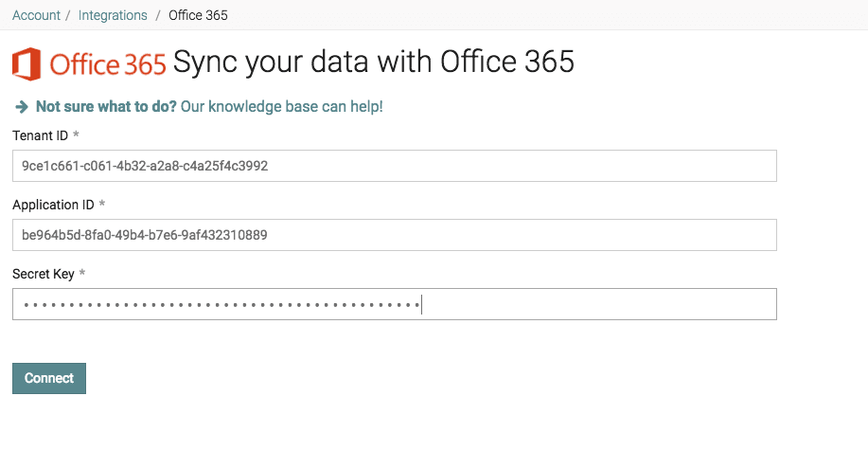The width and height of the screenshot is (868, 450).
Task: Focus the Application ID input field
Action: [394, 235]
